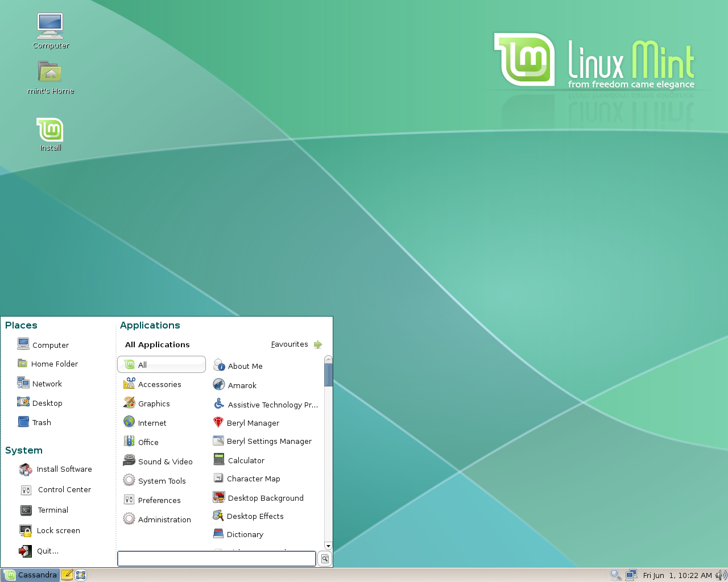Click the menu search text field
728x582 pixels.
(x=217, y=559)
